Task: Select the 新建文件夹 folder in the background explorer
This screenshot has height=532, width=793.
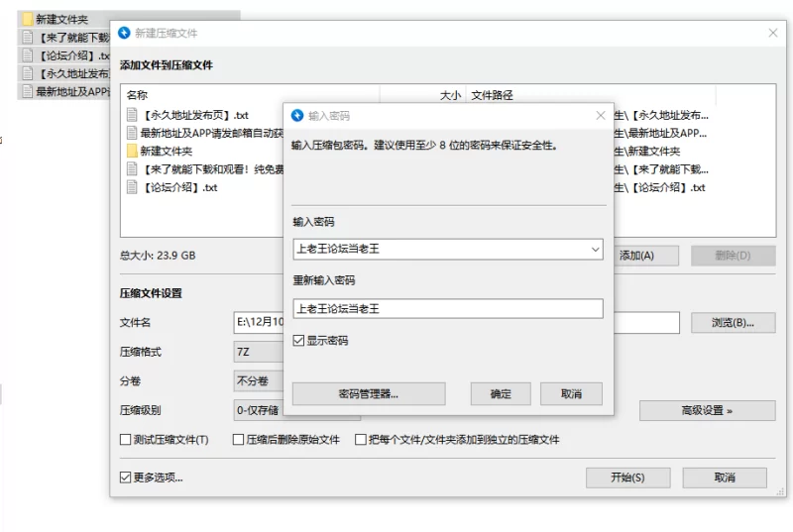Action: click(27, 19)
